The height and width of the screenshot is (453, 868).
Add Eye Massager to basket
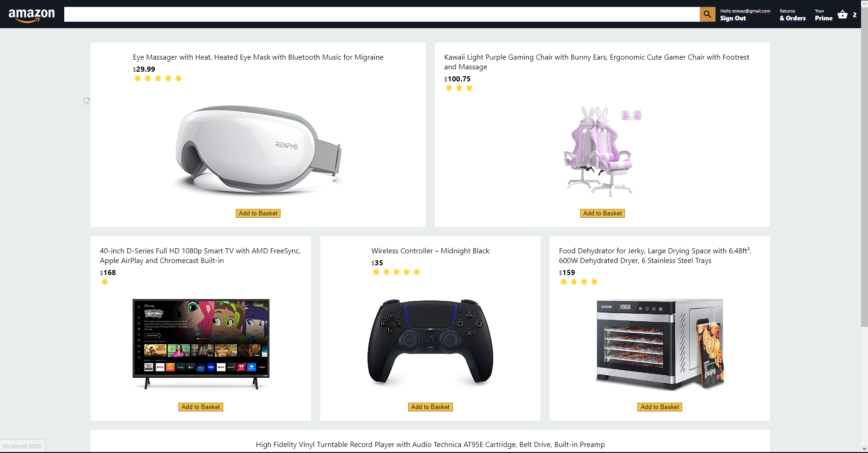click(258, 213)
